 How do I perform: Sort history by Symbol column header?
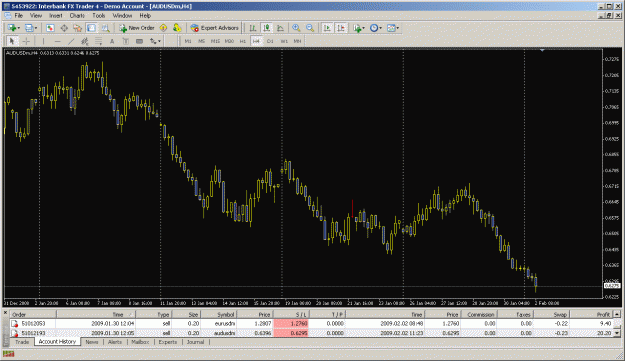tap(219, 314)
